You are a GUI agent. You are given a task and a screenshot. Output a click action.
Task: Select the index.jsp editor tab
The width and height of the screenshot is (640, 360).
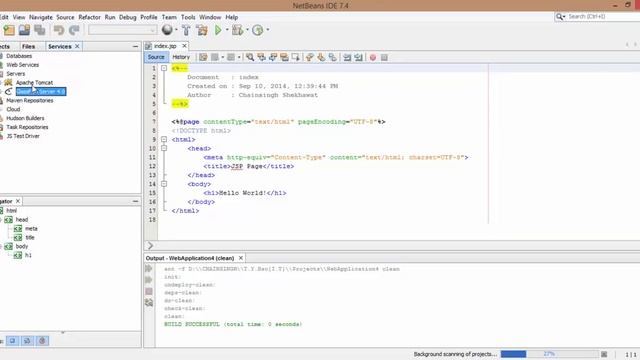click(x=165, y=46)
